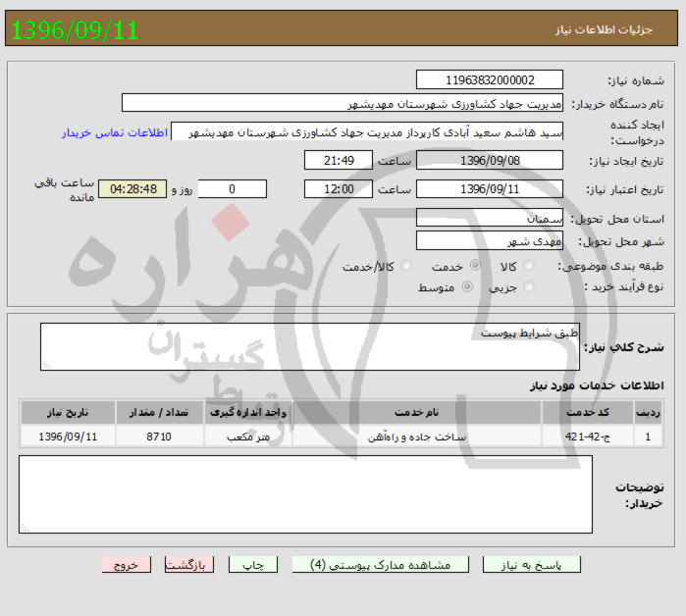Click the validity time field 12:00
This screenshot has width=686, height=616.
339,189
